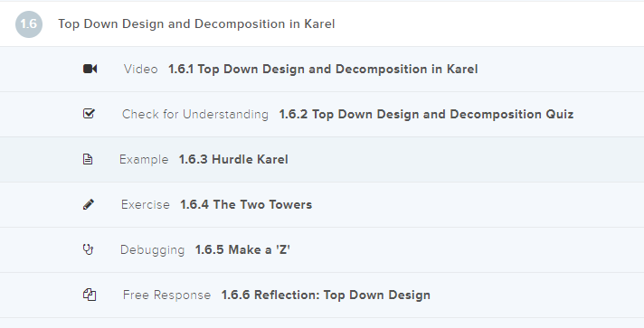
Task: Click the document icon beside Hurdle Karel
Action: (x=88, y=159)
